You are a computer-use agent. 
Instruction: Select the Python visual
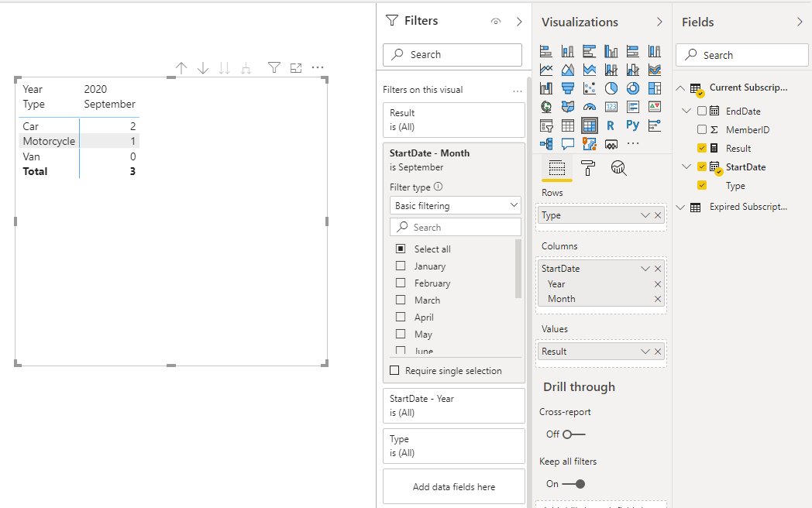(633, 125)
